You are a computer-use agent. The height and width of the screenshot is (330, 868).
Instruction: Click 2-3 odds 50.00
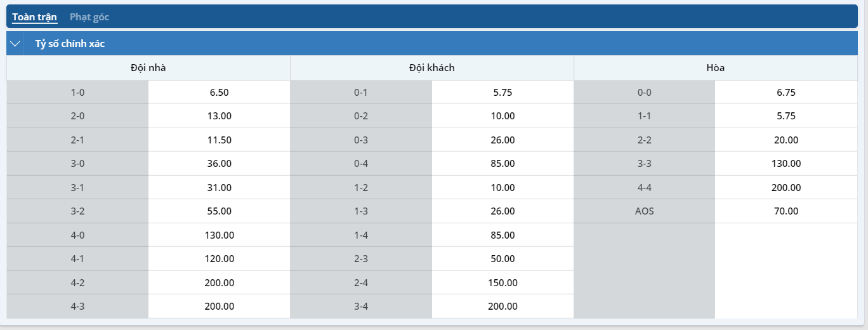pos(503,259)
